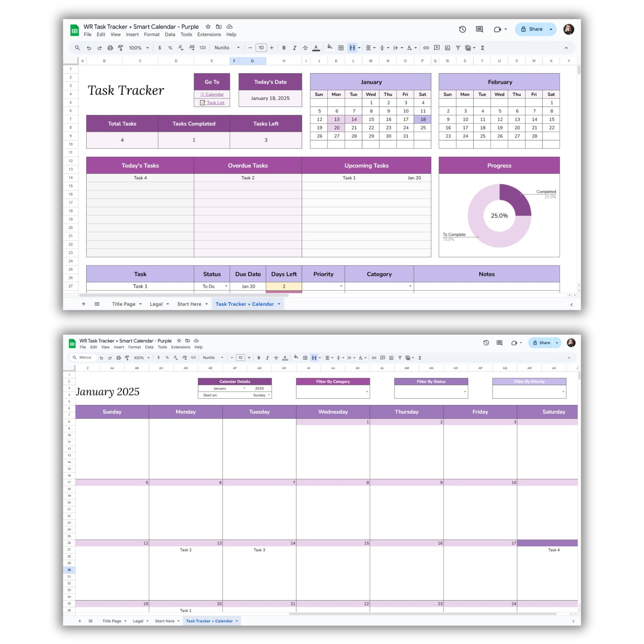Screen dimensions: 644x644
Task: Open Format menu in bottom window
Action: click(x=134, y=347)
